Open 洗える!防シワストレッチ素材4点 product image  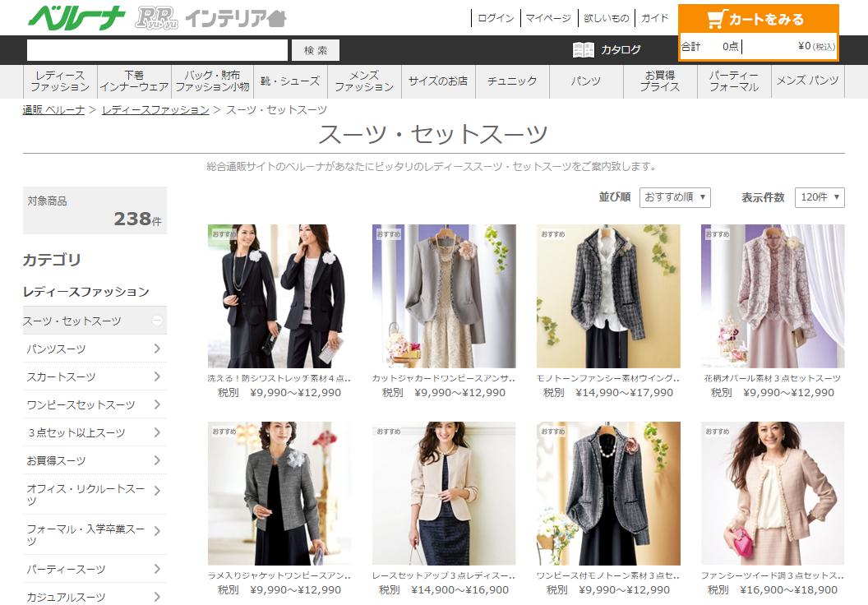click(279, 296)
